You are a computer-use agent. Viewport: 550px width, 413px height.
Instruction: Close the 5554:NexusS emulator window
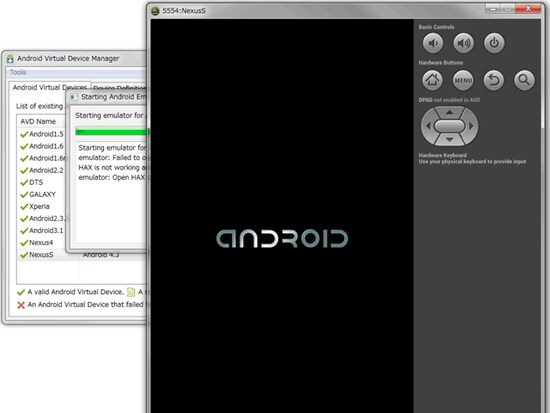point(528,8)
